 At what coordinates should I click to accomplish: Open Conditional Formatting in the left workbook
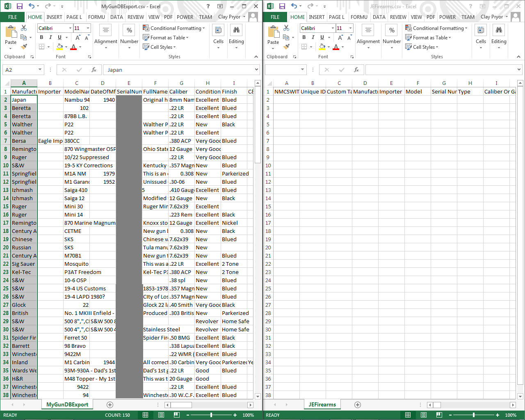coord(174,28)
